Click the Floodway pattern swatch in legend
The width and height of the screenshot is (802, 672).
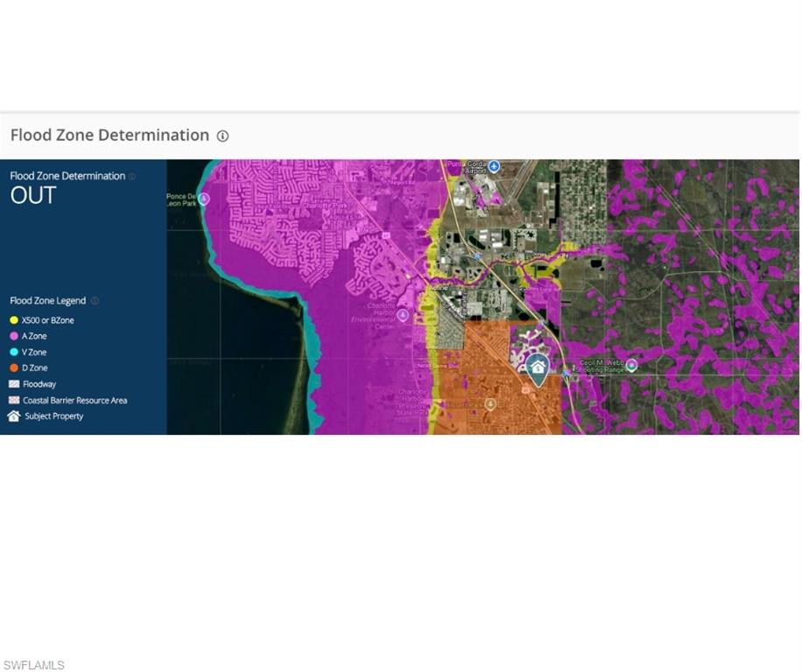pyautogui.click(x=15, y=383)
